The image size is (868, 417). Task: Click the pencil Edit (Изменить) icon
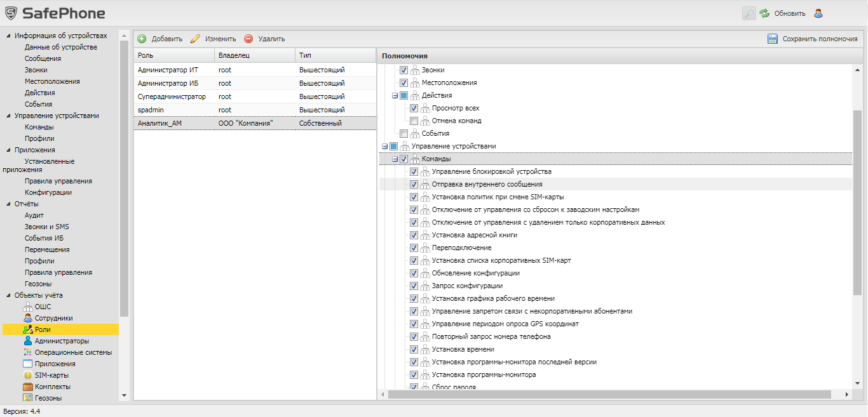(x=195, y=39)
